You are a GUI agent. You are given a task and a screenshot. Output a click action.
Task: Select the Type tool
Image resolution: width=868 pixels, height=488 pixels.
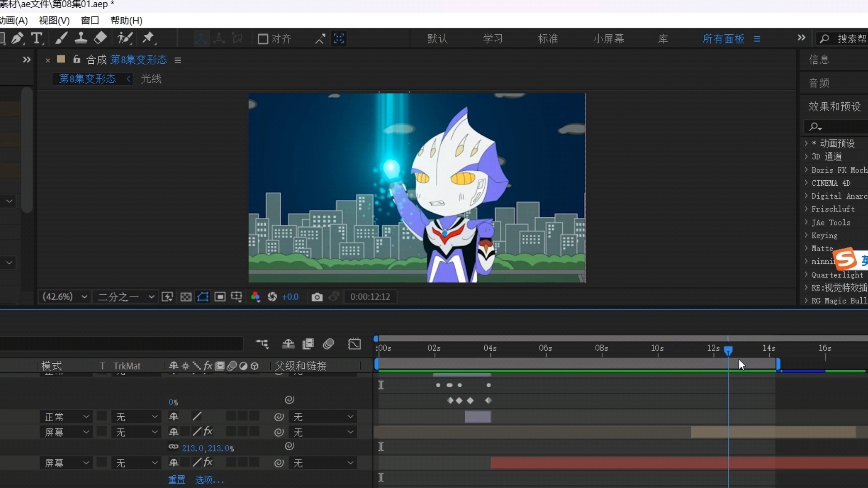tap(37, 38)
